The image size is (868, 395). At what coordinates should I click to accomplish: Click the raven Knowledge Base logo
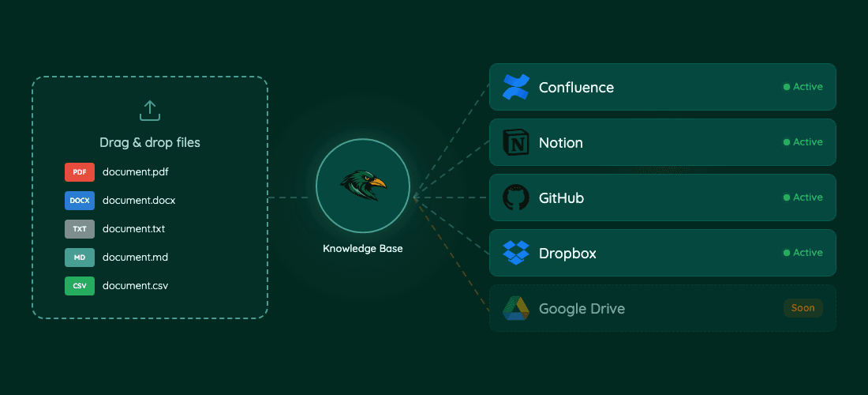click(363, 186)
